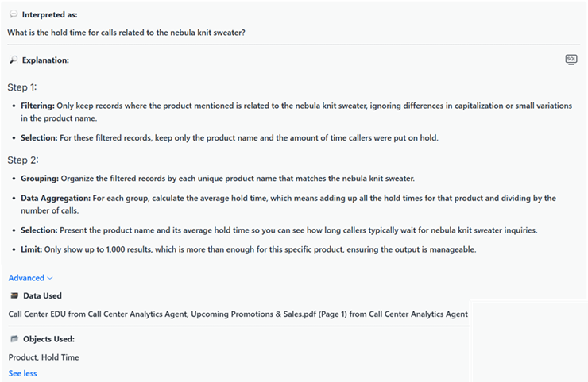Click the Data Used heading
This screenshot has width=588, height=382.
click(x=42, y=295)
